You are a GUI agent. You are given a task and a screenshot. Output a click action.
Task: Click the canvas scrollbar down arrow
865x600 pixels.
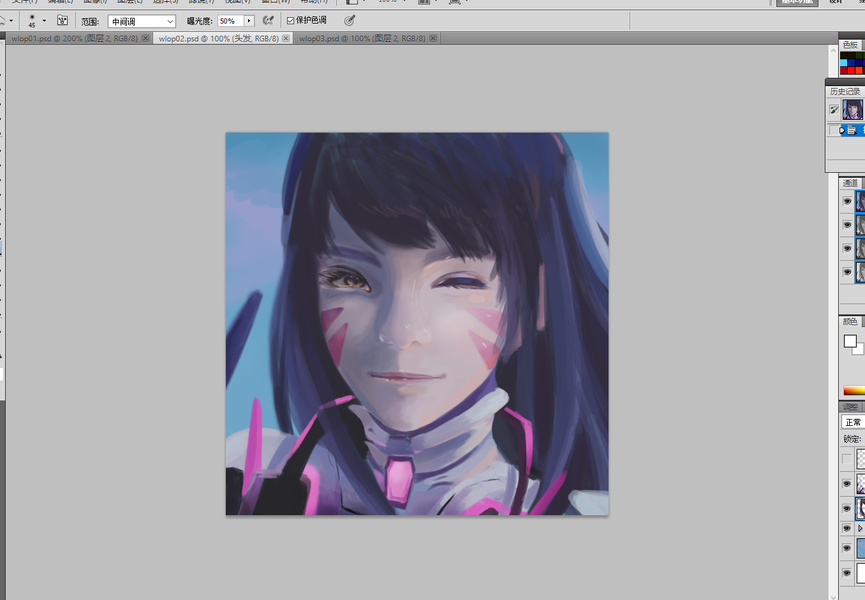[833, 596]
